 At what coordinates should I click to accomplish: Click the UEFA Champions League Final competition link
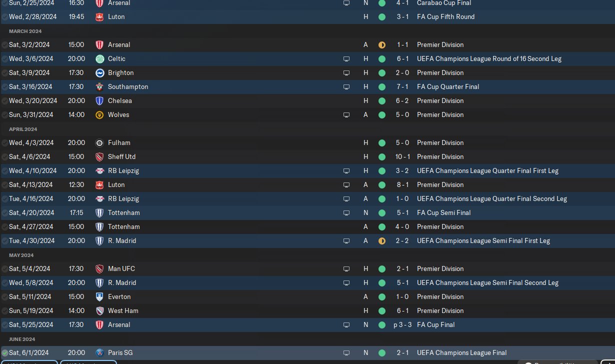point(461,352)
